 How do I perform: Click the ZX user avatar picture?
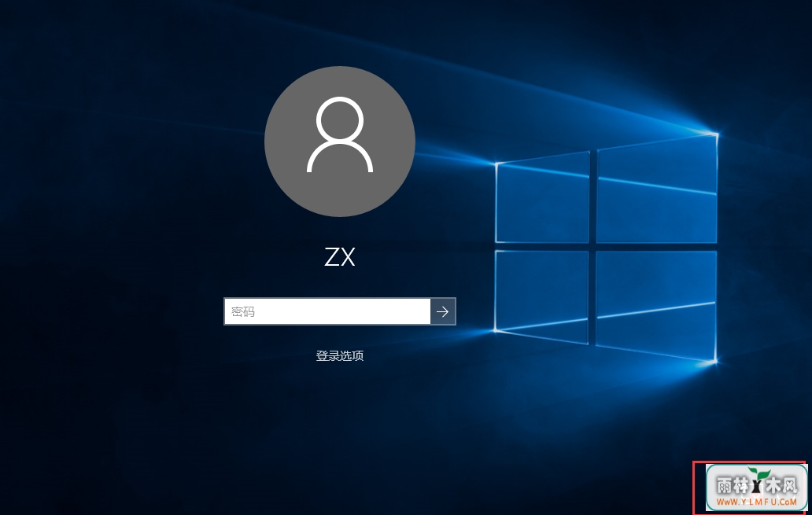(x=340, y=142)
